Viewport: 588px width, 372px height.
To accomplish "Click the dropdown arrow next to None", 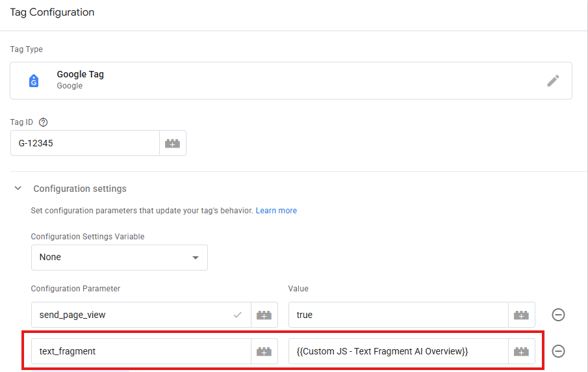I will pos(196,258).
